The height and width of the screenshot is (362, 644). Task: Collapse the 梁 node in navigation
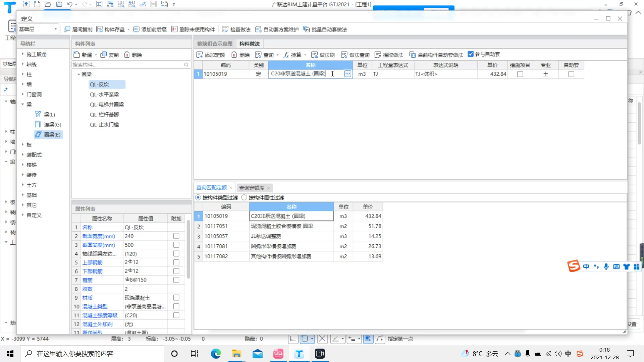pyautogui.click(x=23, y=104)
